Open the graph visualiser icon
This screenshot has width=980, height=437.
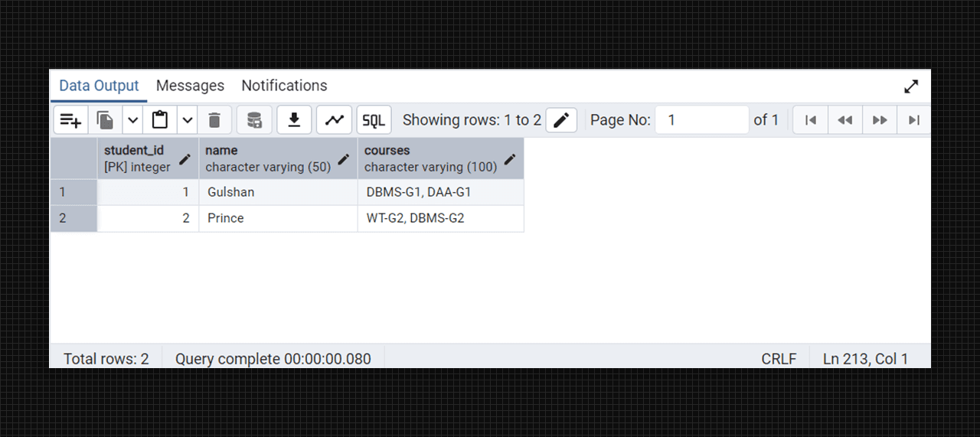pos(334,120)
